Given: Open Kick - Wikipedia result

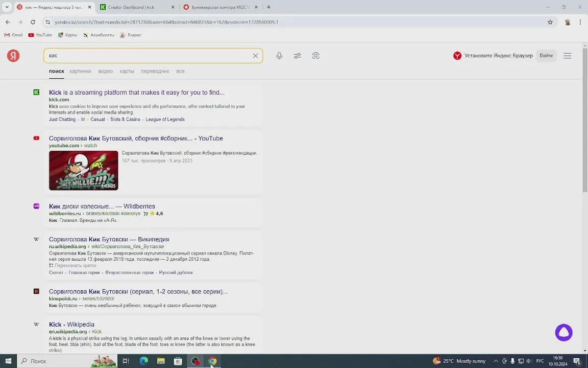Looking at the screenshot, I should click(71, 325).
